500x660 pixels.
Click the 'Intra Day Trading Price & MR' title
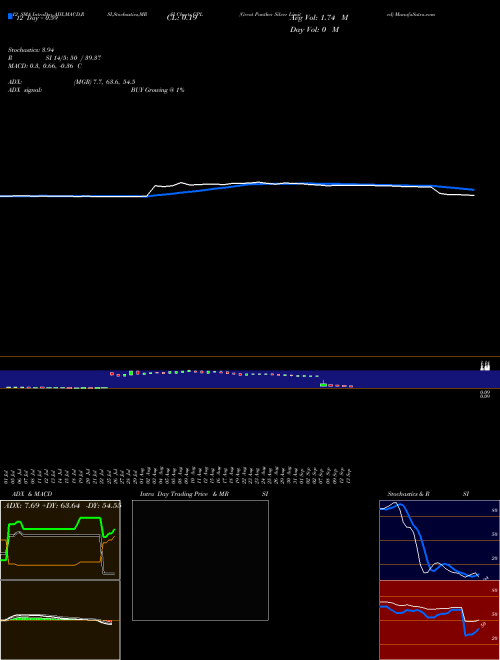point(184,494)
